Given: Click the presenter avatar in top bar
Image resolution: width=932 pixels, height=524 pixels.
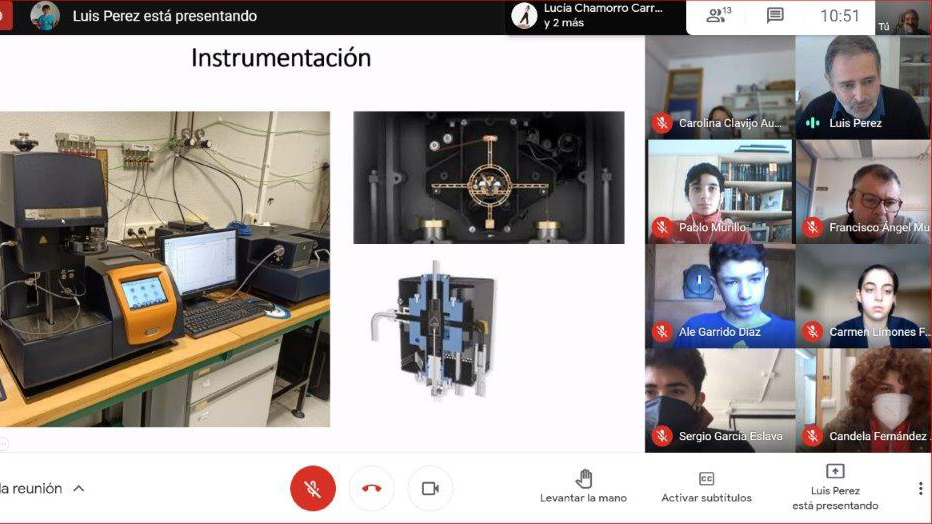Looking at the screenshot, I should 44,16.
